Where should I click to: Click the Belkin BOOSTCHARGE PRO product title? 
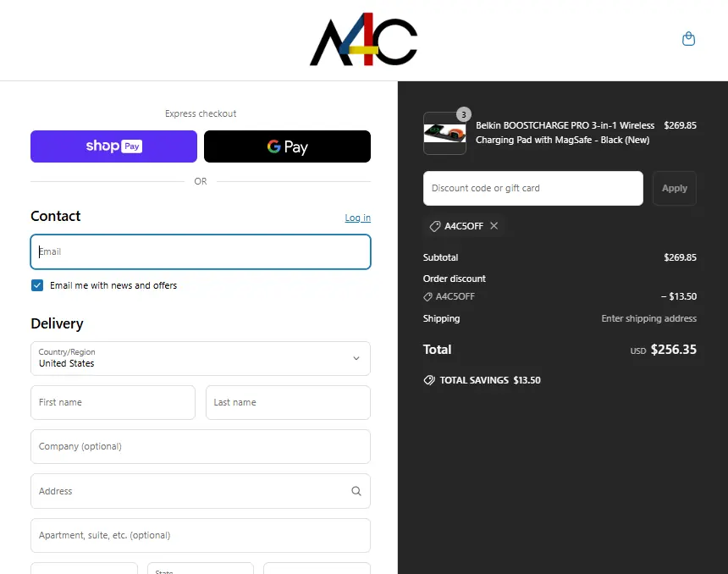click(x=565, y=133)
